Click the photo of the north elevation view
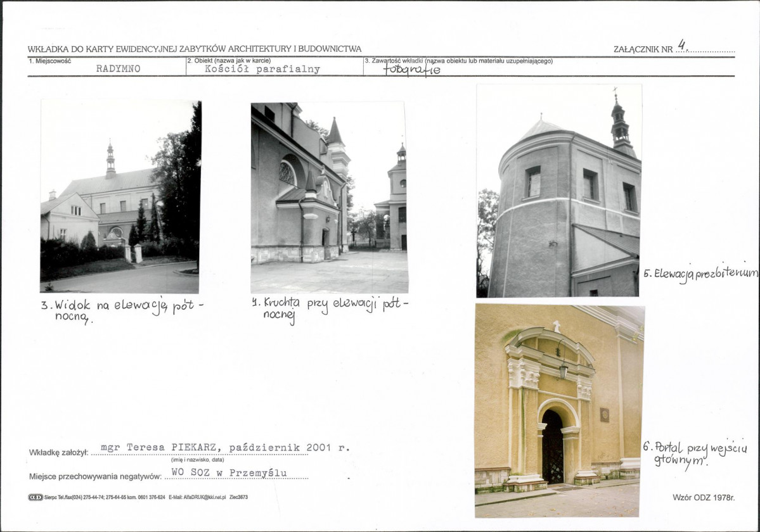 click(x=120, y=196)
